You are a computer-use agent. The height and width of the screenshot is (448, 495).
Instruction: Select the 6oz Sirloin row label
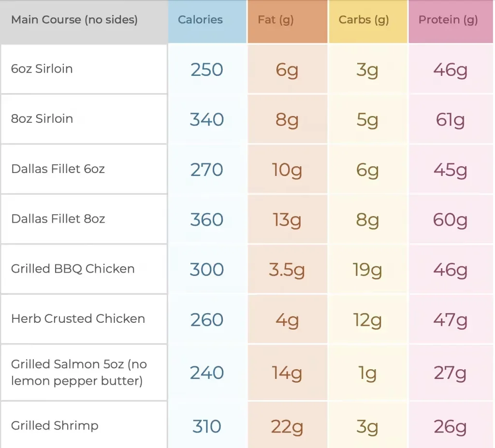click(42, 69)
